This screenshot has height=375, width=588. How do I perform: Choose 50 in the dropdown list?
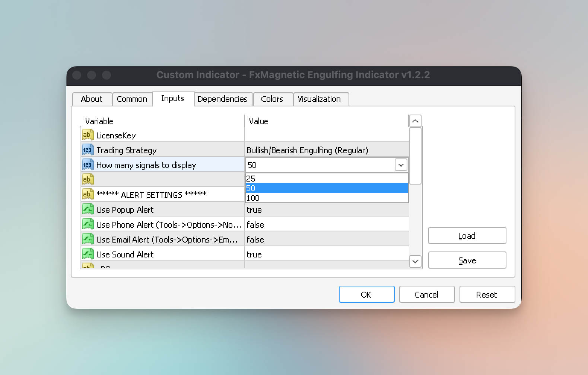(x=327, y=188)
